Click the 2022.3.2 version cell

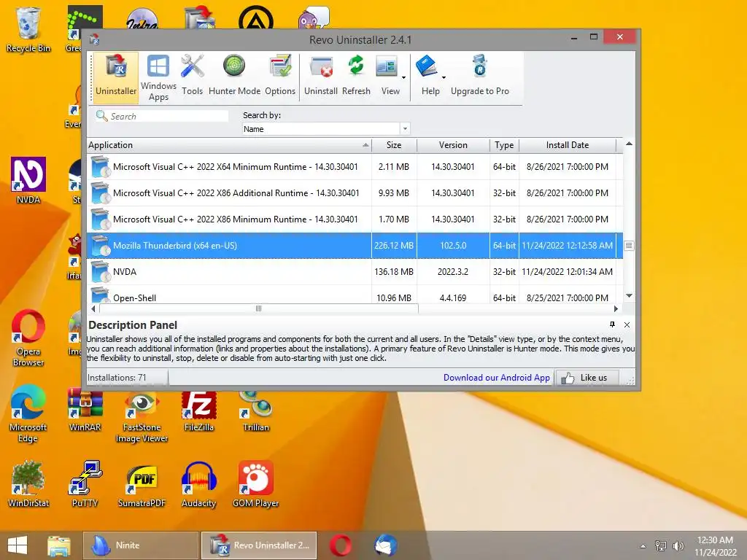pyautogui.click(x=453, y=272)
